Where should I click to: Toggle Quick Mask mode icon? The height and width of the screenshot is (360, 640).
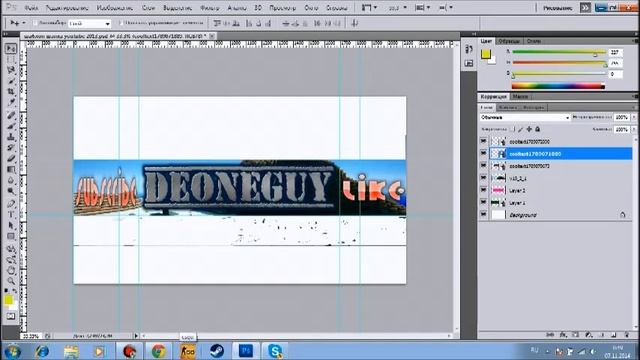click(x=11, y=316)
